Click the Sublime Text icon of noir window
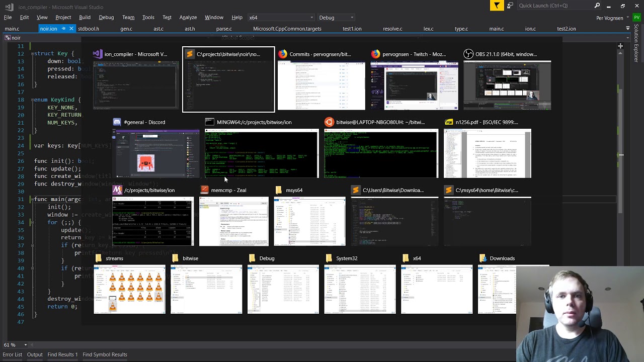The width and height of the screenshot is (644, 362). (190, 54)
